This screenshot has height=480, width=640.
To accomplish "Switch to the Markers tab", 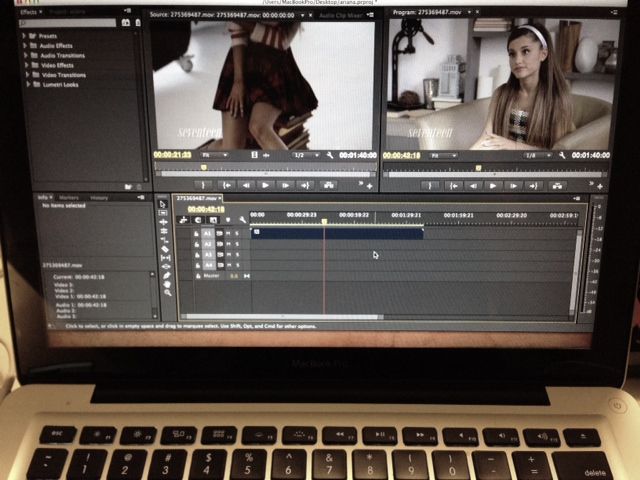I will [69, 198].
